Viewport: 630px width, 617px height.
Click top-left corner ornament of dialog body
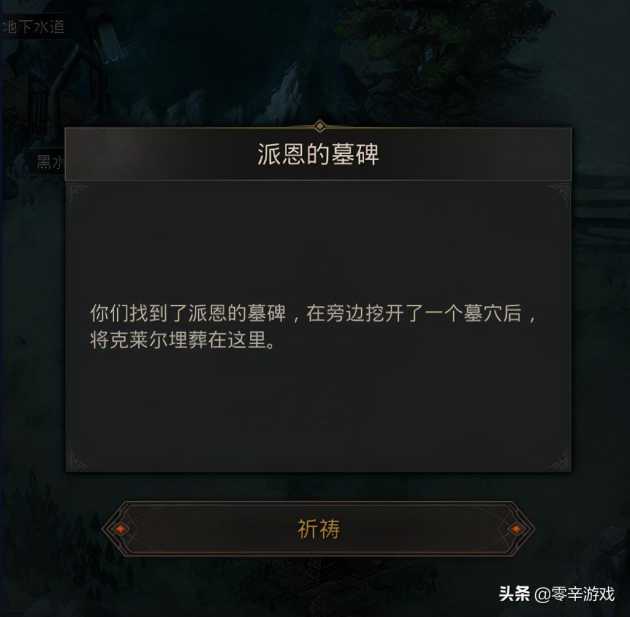coord(76,193)
